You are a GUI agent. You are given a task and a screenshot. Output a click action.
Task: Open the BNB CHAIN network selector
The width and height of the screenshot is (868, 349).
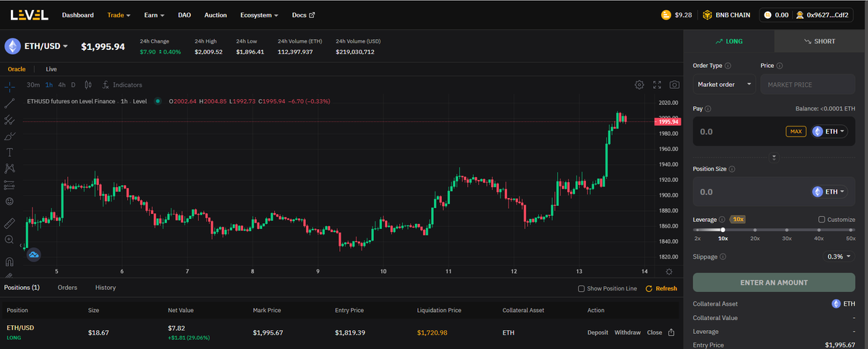click(x=727, y=15)
